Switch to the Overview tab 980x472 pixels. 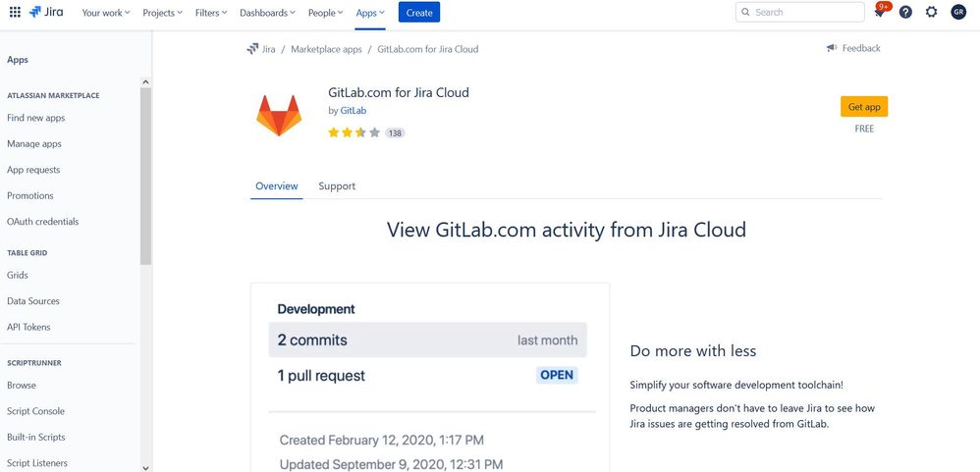pos(277,186)
